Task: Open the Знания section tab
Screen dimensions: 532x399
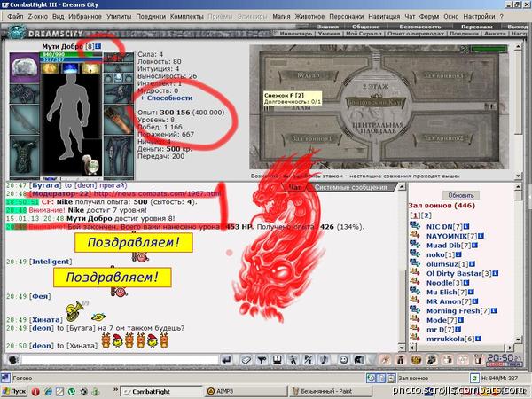Action: [327, 27]
